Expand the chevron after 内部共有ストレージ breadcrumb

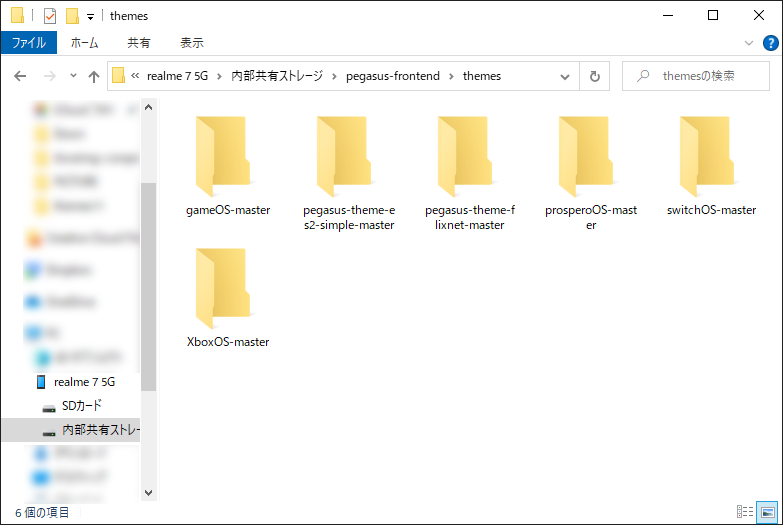coord(334,76)
